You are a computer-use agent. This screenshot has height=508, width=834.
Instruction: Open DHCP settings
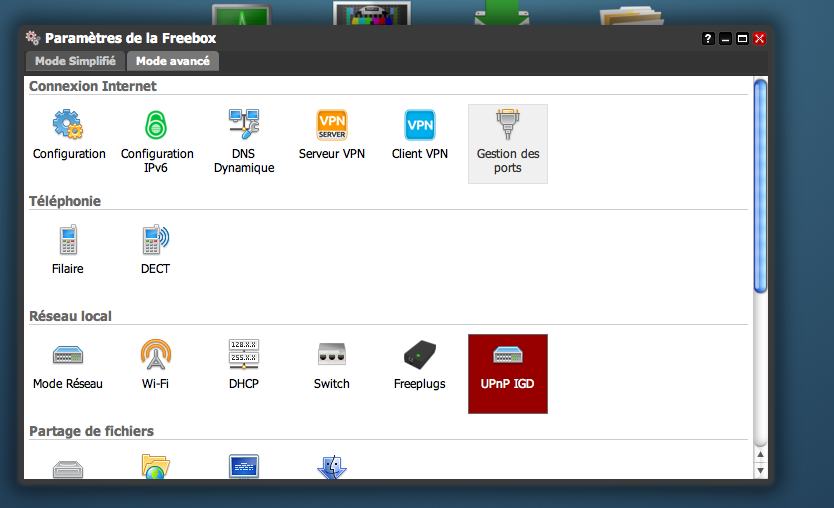pos(244,365)
